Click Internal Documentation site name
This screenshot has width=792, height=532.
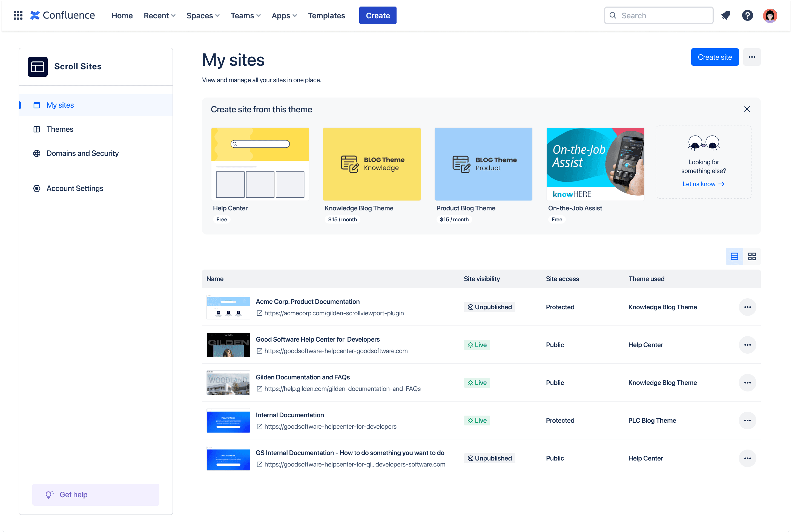(x=290, y=415)
